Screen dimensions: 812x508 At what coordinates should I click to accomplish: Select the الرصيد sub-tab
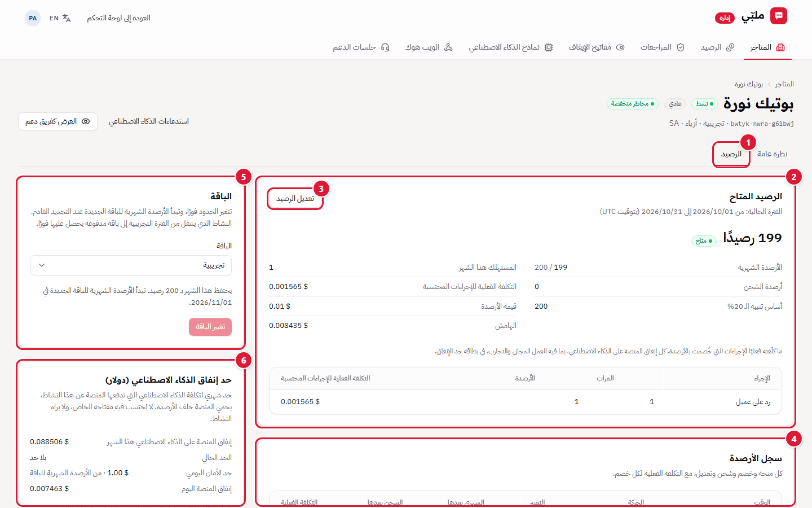731,154
